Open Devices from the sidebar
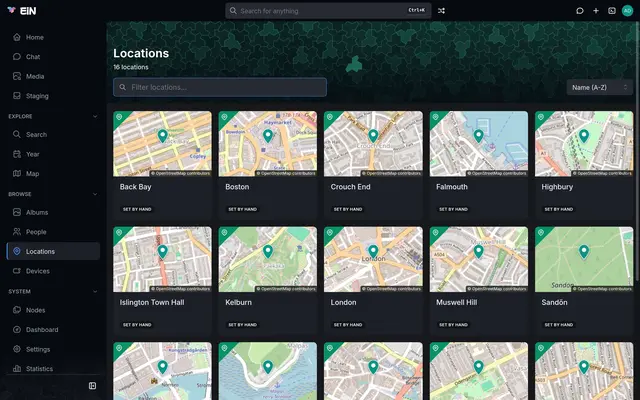The height and width of the screenshot is (400, 640). pyautogui.click(x=53, y=271)
